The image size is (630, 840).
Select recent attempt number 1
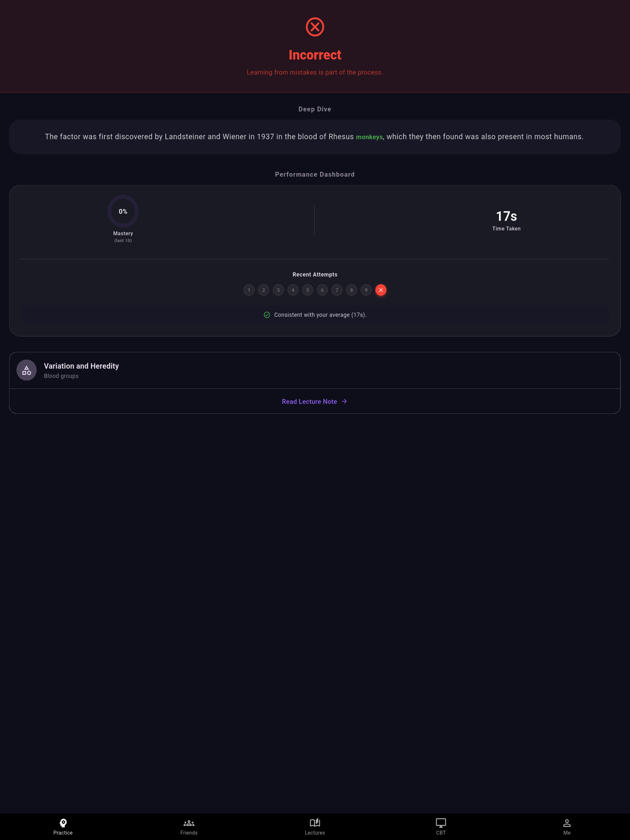(x=249, y=290)
